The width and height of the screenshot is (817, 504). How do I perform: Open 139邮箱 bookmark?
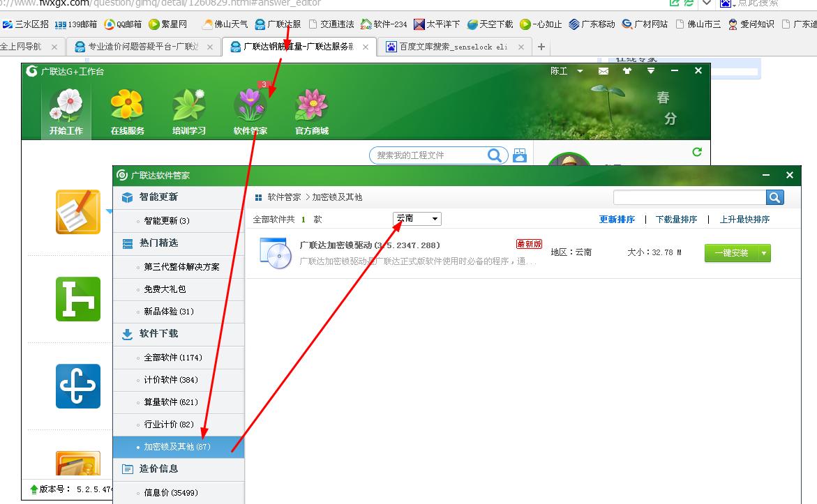click(76, 24)
